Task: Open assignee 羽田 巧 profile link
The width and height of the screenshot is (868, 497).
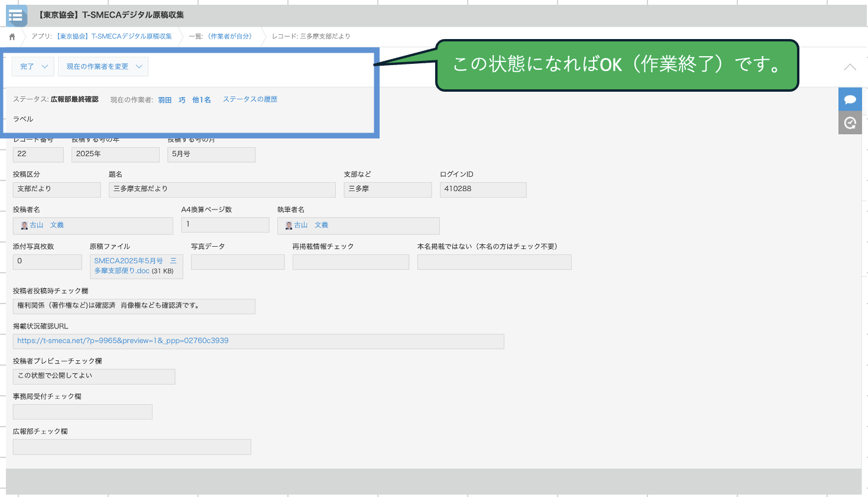Action: pyautogui.click(x=171, y=100)
